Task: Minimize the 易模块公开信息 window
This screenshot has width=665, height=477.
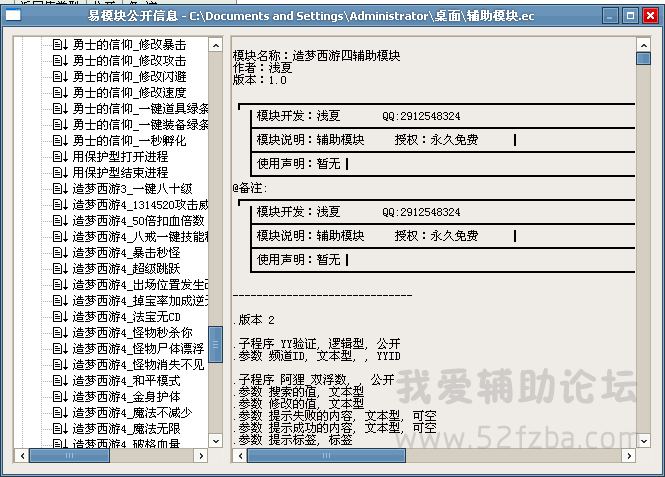Action: coord(610,16)
